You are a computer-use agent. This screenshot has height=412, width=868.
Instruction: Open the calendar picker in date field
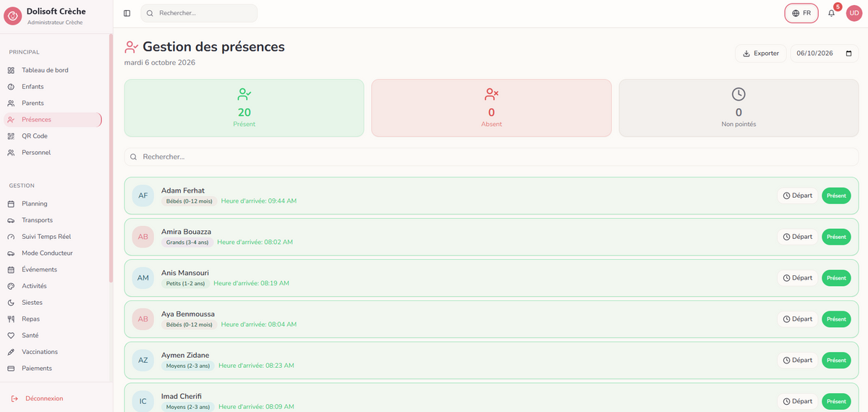[x=848, y=54]
